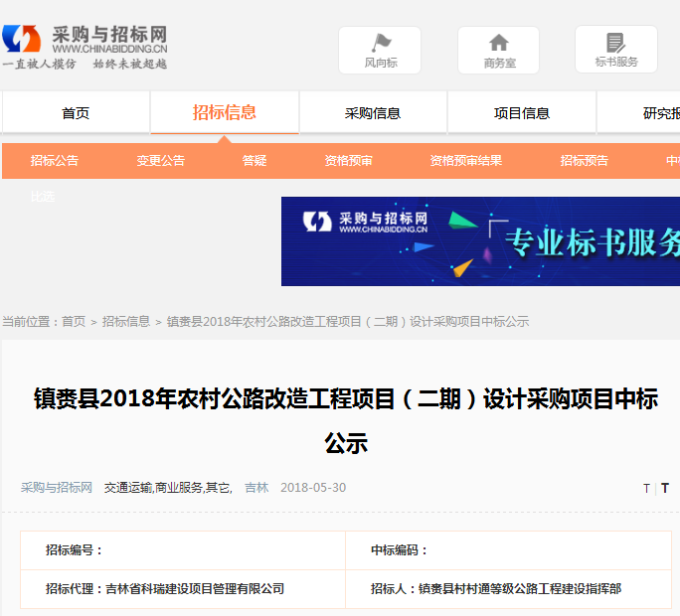Open the 比选 submenu item
Viewport: 680px width, 616px height.
point(43,197)
